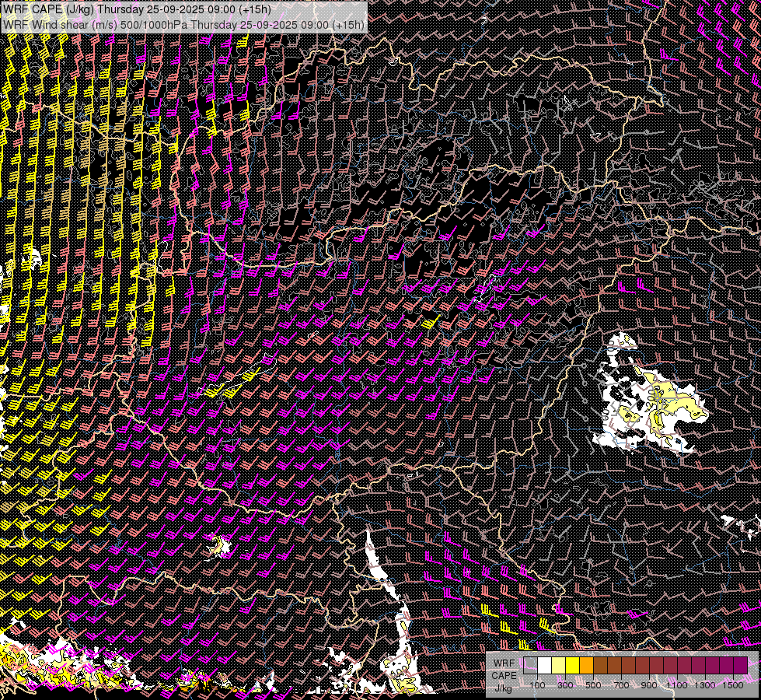Click the '900' legend tick label
This screenshot has height=700, width=761.
click(649, 685)
